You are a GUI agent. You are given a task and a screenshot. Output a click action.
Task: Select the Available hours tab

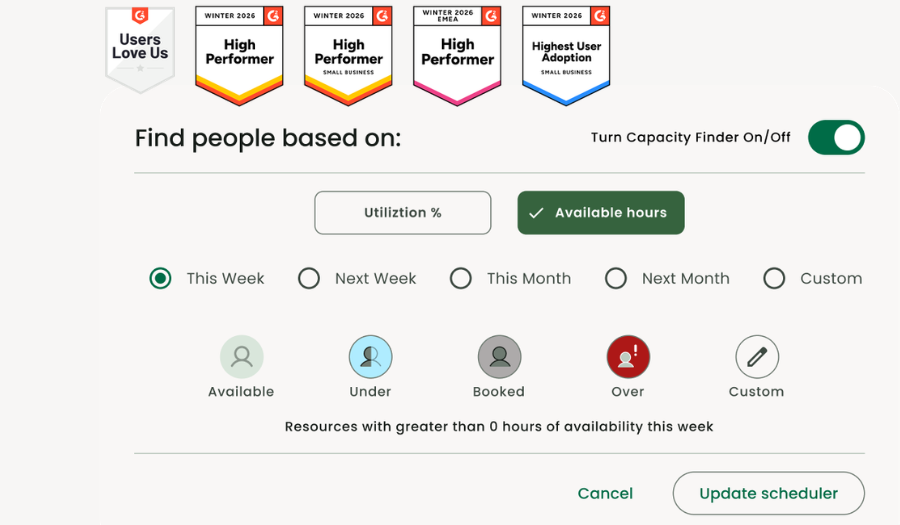(600, 213)
